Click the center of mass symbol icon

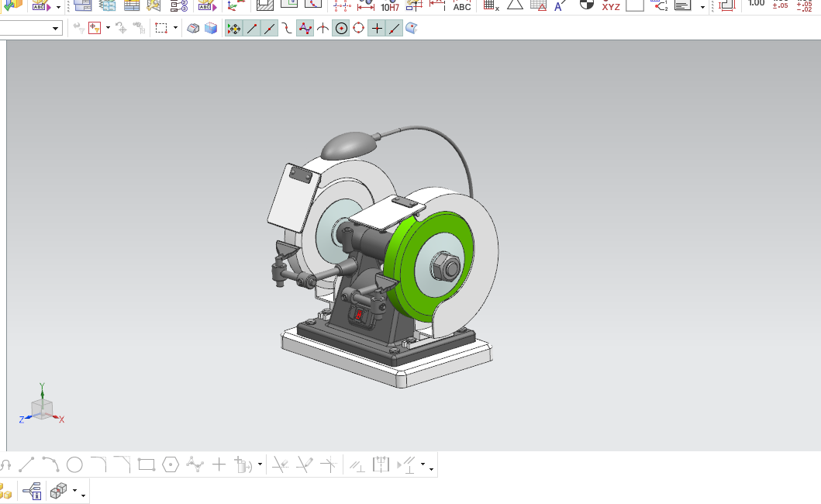point(586,5)
